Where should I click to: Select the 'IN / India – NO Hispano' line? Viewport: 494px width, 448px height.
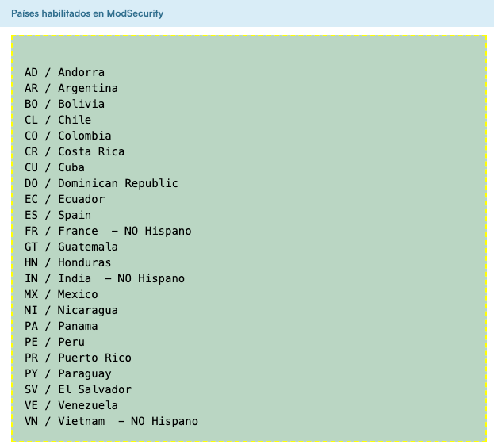[105, 278]
